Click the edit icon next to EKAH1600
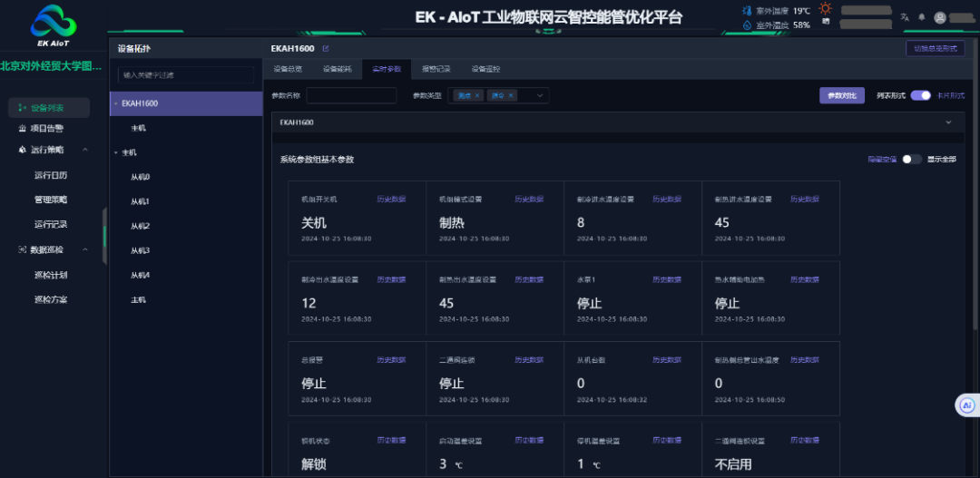The image size is (980, 478). coord(326,48)
